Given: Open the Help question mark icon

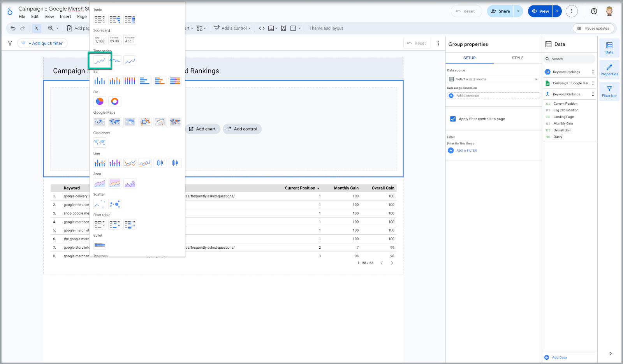Looking at the screenshot, I should coord(594,11).
